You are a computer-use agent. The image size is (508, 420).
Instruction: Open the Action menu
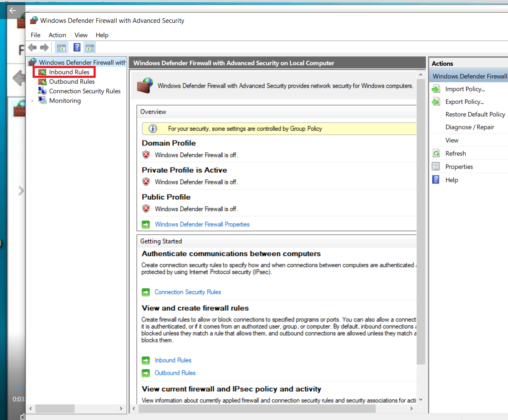(57, 35)
